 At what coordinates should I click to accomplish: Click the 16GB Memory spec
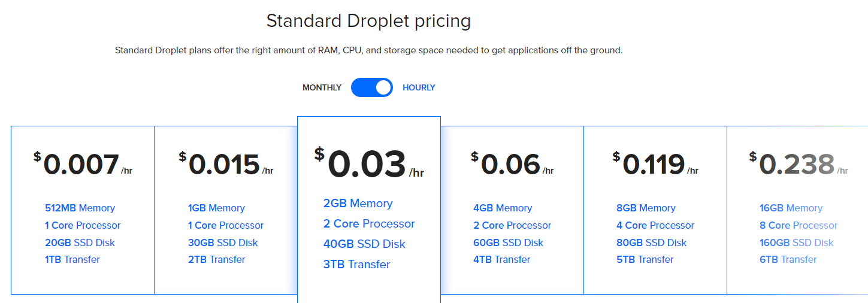click(791, 208)
